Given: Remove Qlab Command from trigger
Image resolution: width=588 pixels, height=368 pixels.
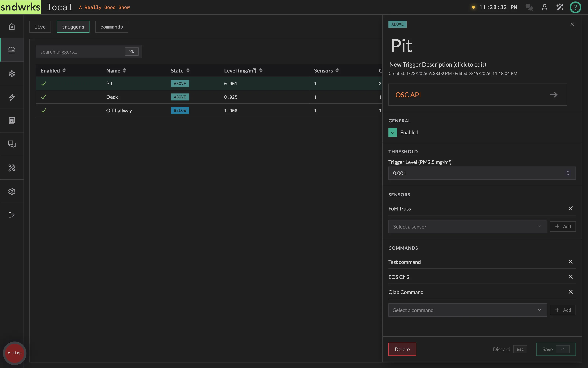Looking at the screenshot, I should [x=571, y=292].
